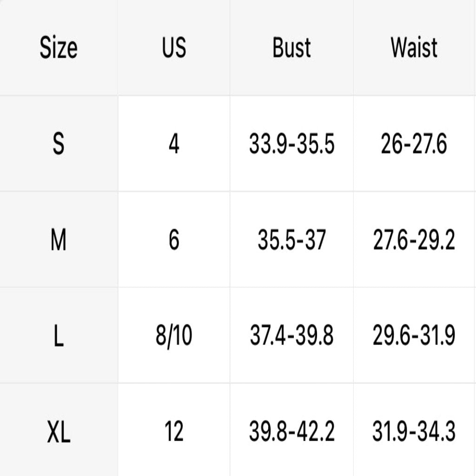Click waist value 26-27.6

click(x=414, y=144)
